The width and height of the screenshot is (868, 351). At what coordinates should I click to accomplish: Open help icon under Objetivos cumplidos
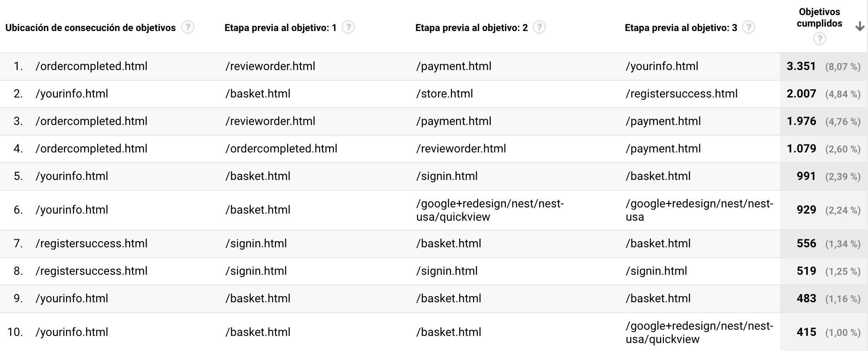point(819,39)
